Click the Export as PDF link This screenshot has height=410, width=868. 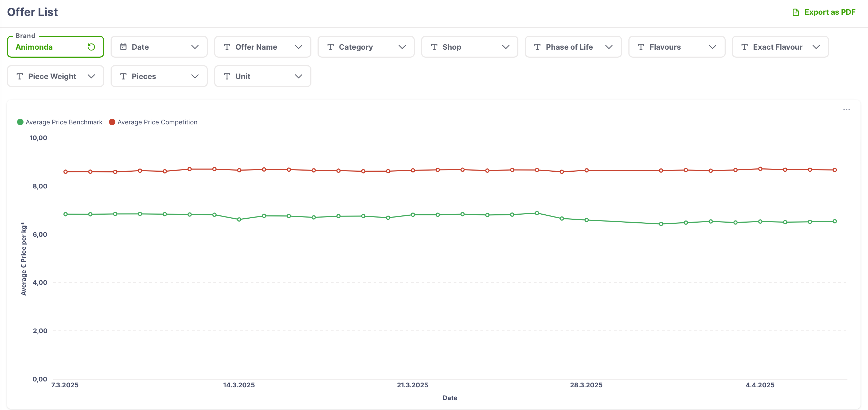(829, 13)
